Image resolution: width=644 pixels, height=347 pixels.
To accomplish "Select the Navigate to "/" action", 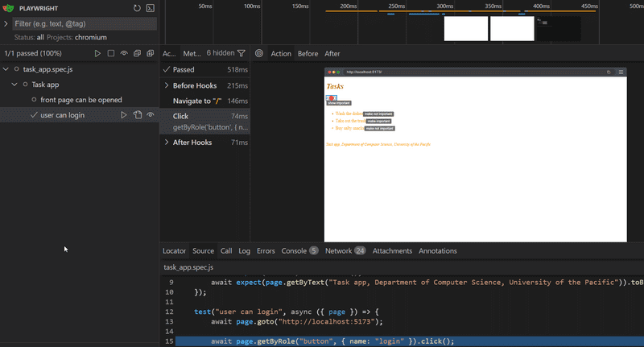I will [204, 101].
